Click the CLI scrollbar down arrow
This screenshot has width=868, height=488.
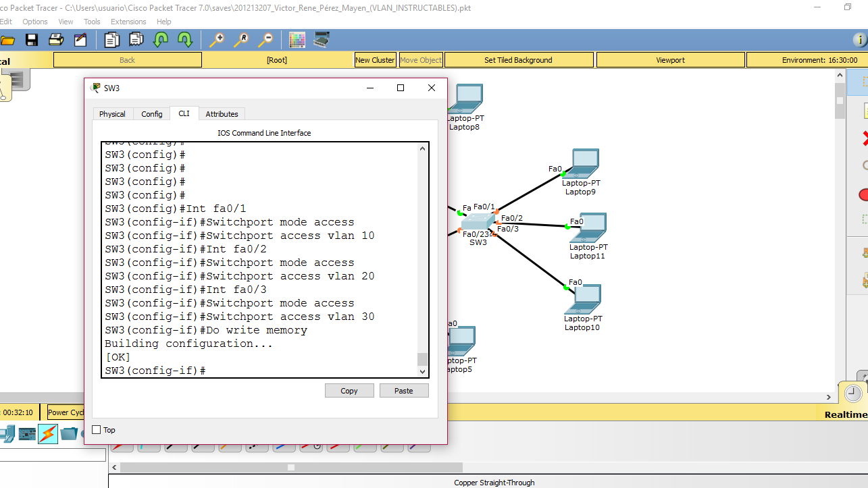[423, 371]
